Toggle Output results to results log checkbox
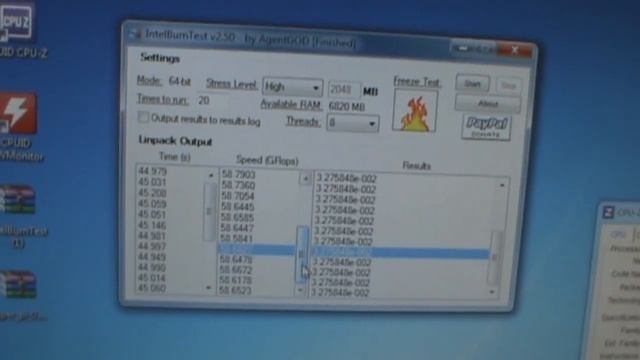Viewport: 640px width, 360px height. [143, 118]
